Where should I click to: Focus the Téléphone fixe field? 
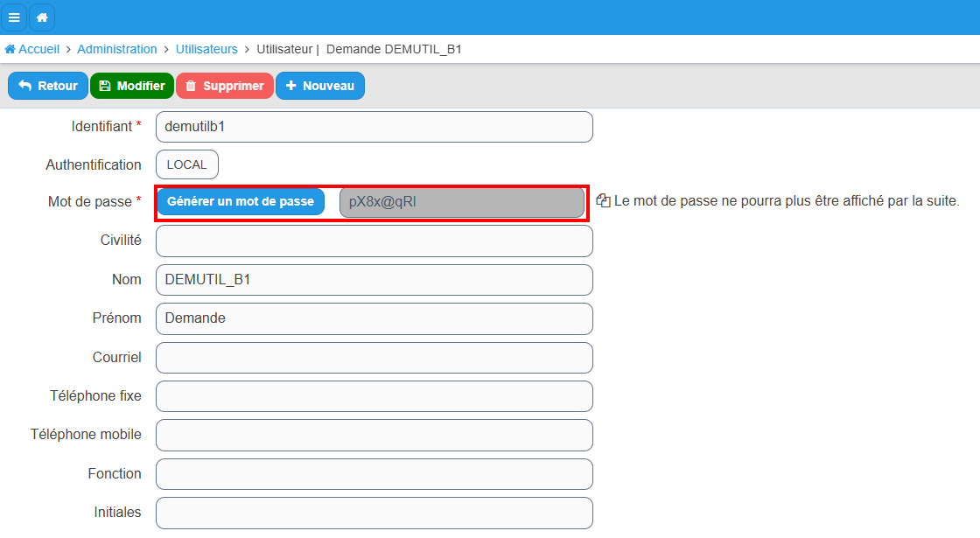(374, 396)
